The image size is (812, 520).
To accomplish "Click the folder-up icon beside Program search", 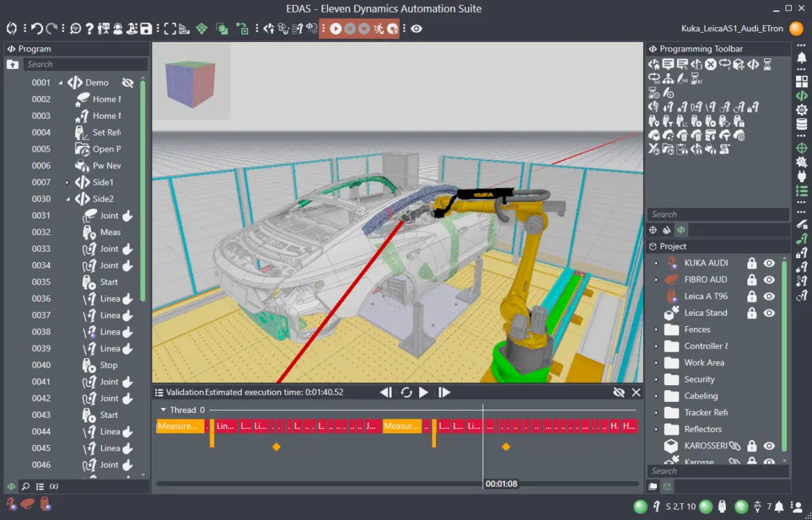I will coord(13,64).
